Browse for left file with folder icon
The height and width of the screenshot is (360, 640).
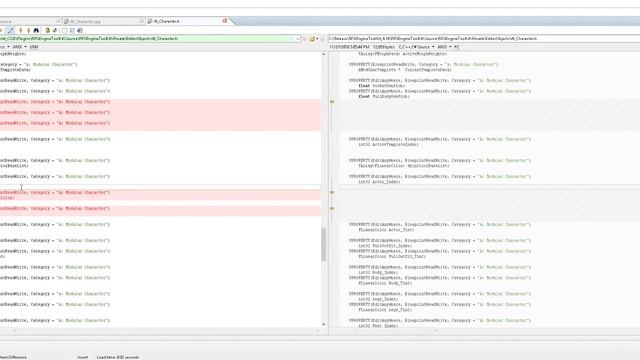(x=312, y=39)
